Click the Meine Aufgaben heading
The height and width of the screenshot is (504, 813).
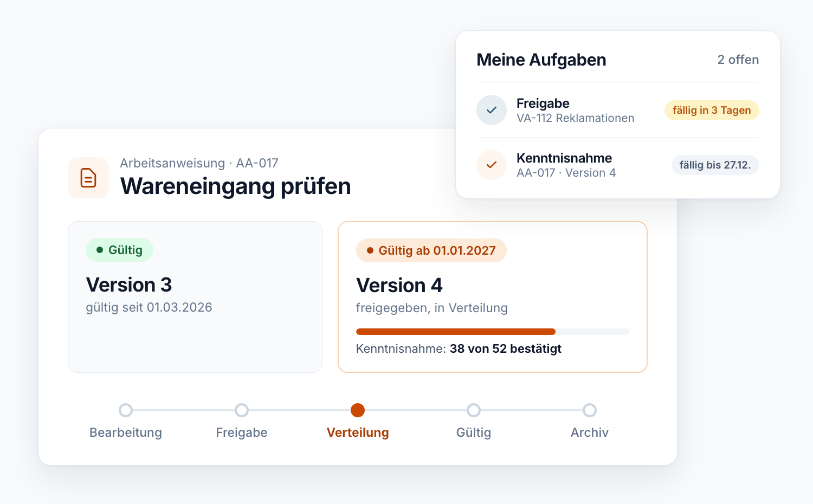tap(541, 60)
